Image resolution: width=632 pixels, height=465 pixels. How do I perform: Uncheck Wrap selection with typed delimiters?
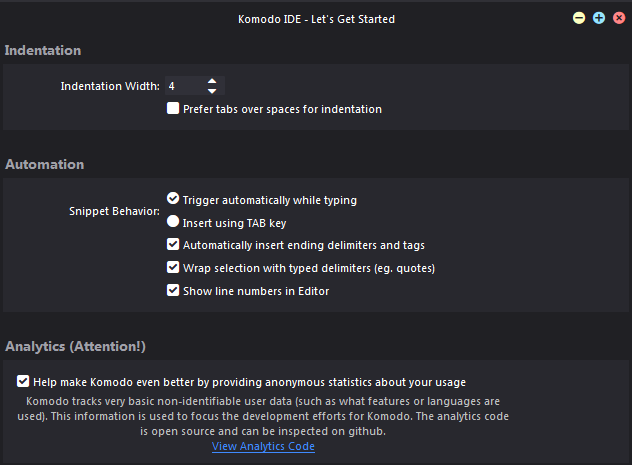[x=173, y=268]
